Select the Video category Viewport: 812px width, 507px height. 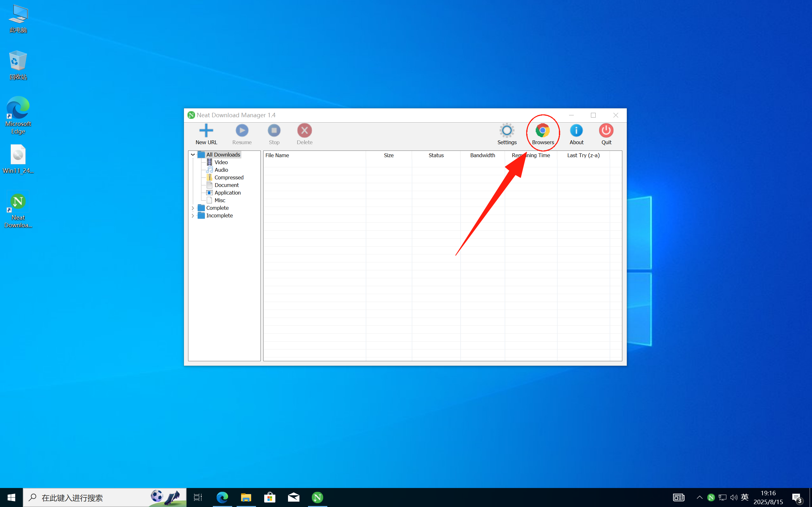[x=221, y=162]
